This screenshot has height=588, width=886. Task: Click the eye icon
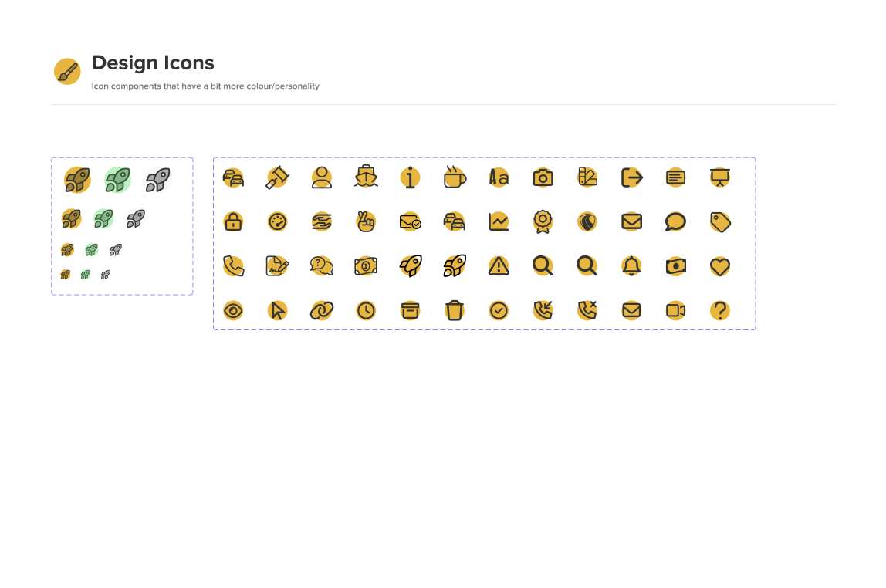coord(233,311)
